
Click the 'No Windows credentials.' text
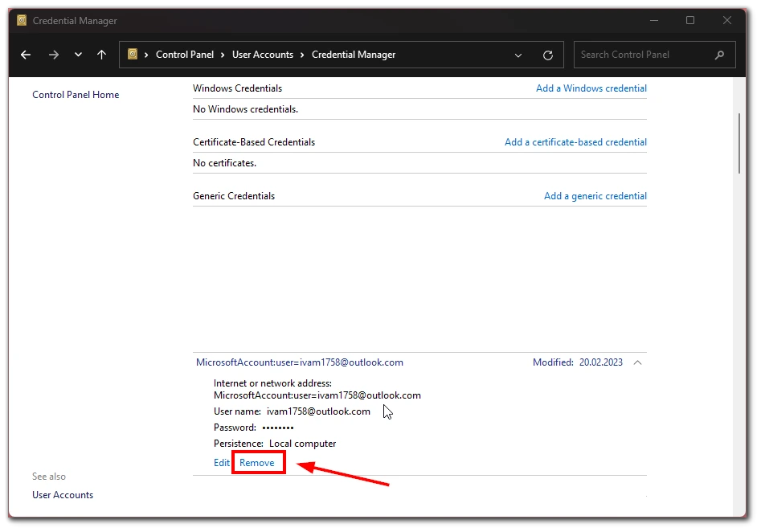pos(246,109)
